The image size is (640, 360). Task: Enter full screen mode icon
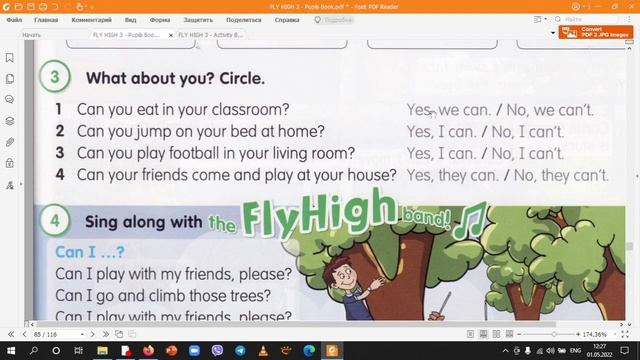click(x=625, y=334)
